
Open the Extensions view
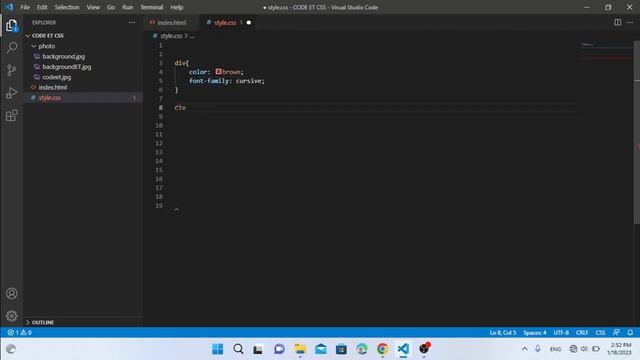pyautogui.click(x=11, y=116)
